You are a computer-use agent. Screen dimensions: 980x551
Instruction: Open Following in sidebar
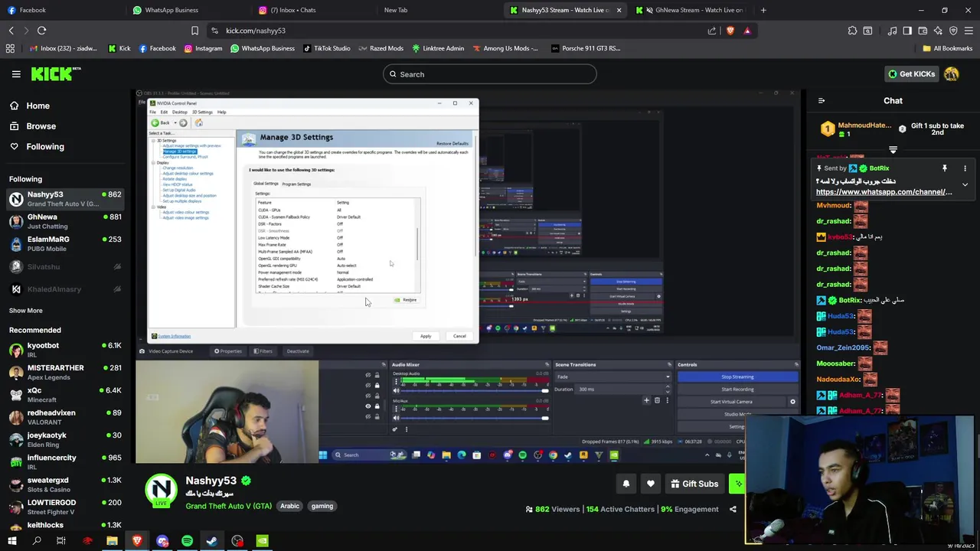(x=37, y=146)
